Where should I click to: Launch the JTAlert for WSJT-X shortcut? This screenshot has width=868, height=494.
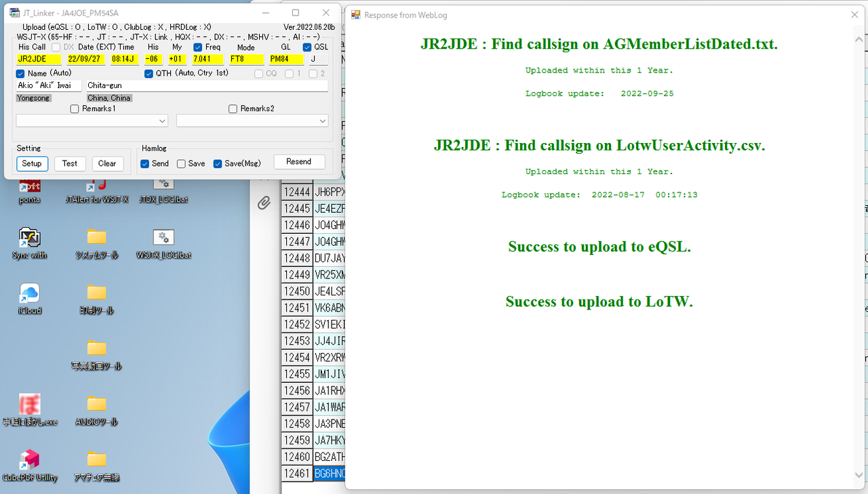[x=97, y=190]
